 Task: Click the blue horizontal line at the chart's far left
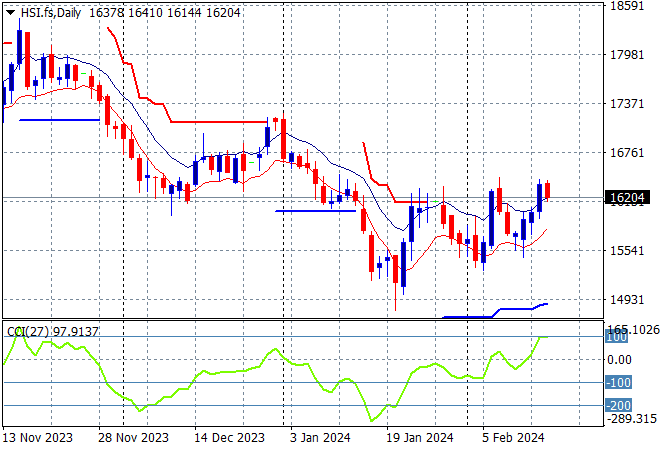pyautogui.click(x=58, y=120)
